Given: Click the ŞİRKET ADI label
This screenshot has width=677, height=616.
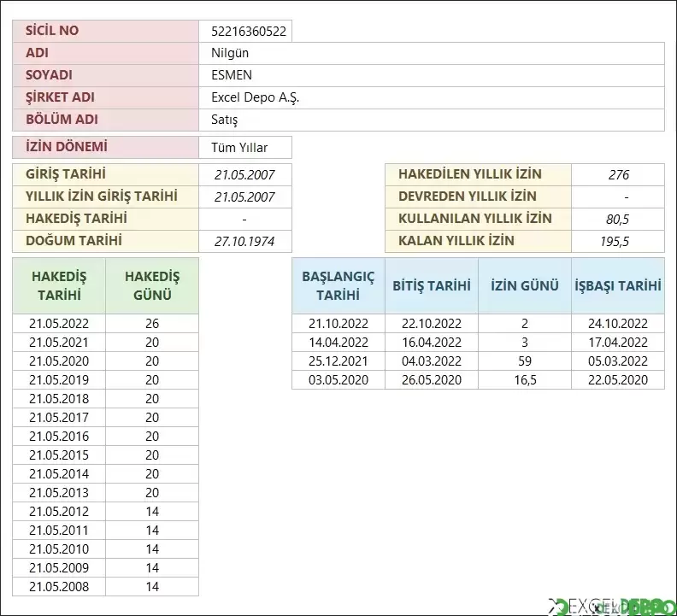Looking at the screenshot, I should click(105, 97).
